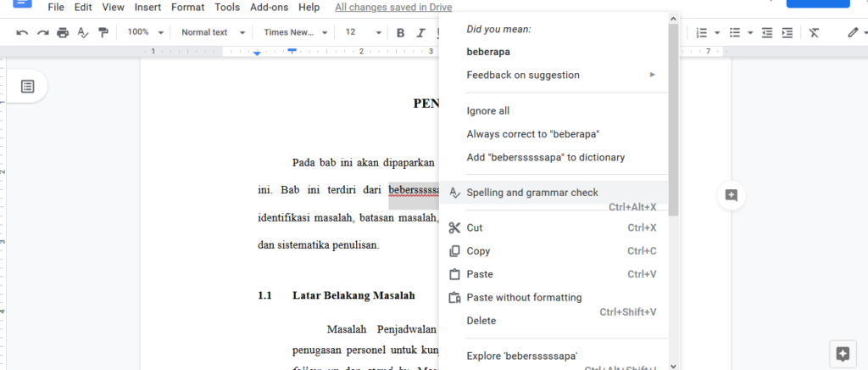Choose Delete in context menu

554,321
